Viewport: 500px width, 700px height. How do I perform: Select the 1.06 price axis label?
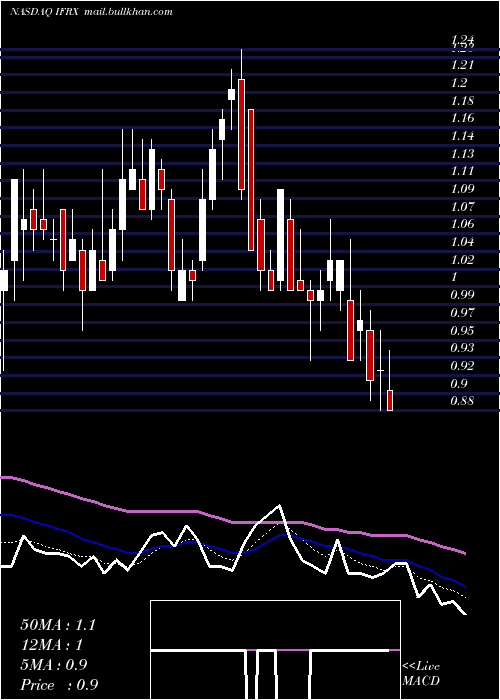coord(462,224)
